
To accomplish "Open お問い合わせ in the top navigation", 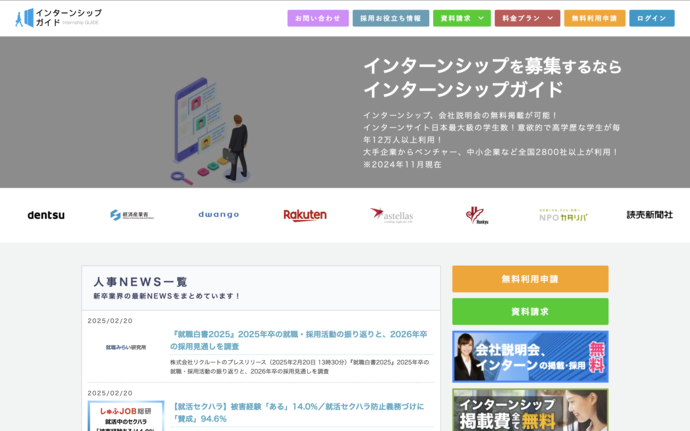I will click(x=318, y=18).
